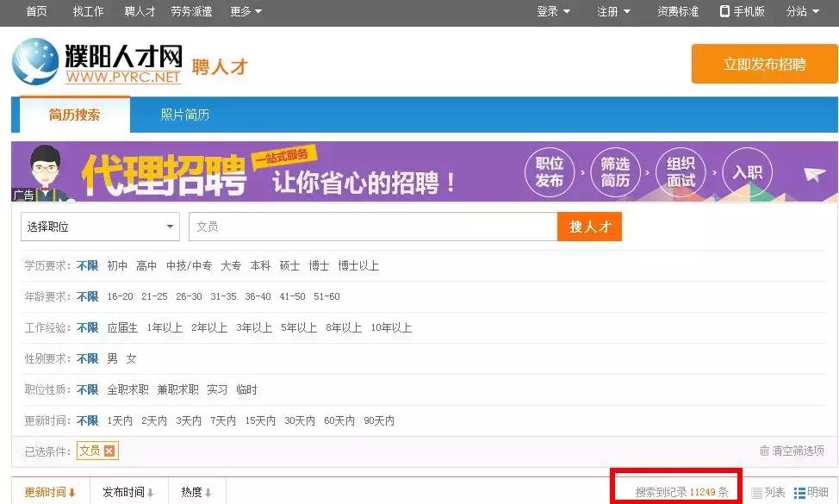839x504 pixels.
Task: Open the 选择职位 dropdown
Action: coord(99,226)
